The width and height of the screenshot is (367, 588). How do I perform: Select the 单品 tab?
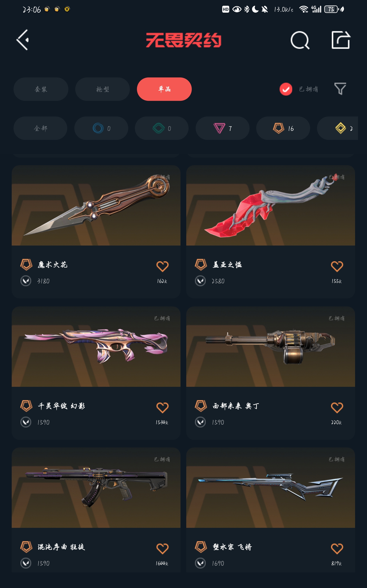(x=164, y=89)
